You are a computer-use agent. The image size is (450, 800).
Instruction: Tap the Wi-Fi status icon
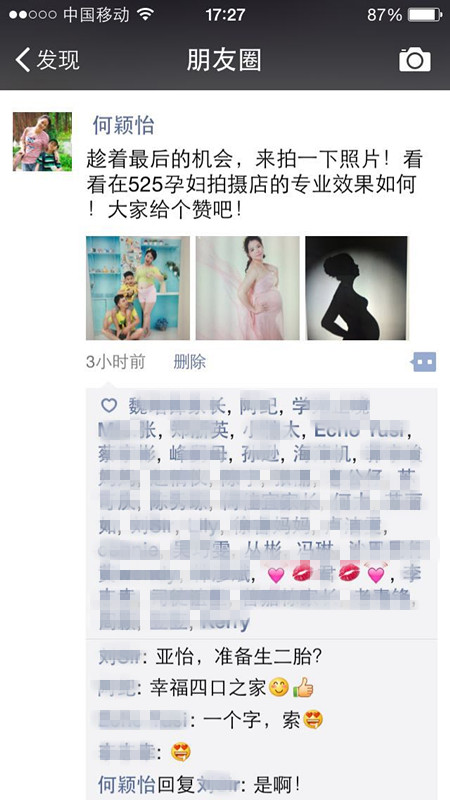click(145, 15)
